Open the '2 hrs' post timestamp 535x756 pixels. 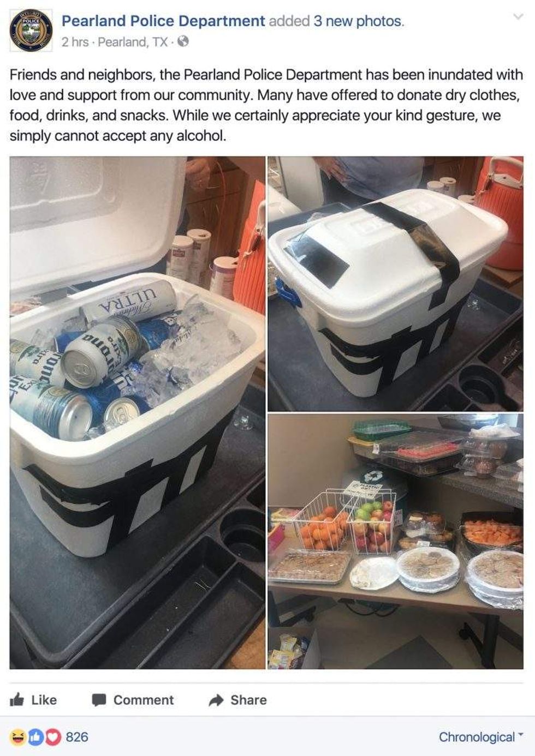[x=75, y=42]
